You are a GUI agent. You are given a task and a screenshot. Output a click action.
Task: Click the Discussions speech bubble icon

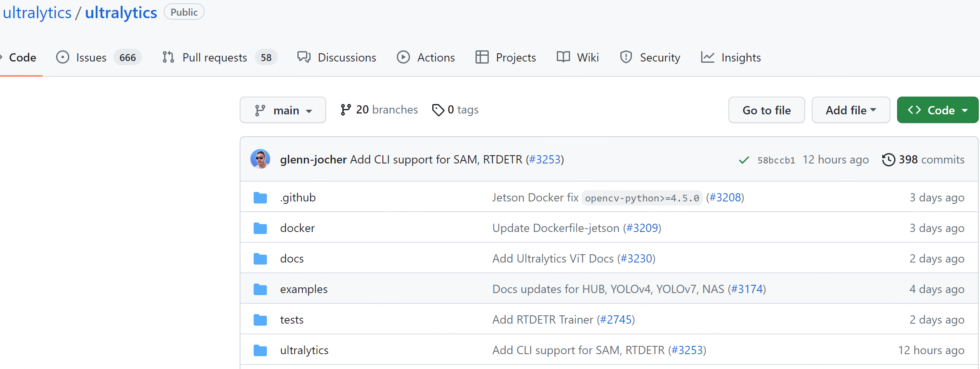pyautogui.click(x=304, y=57)
